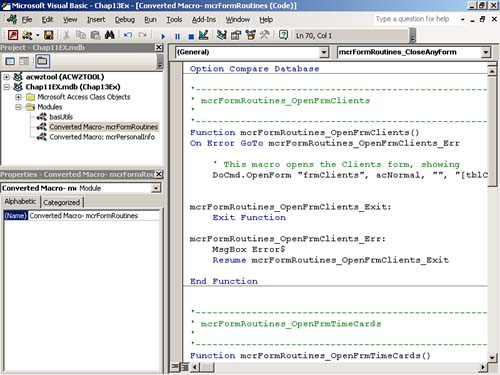500x375 pixels.
Task: Open the procedure dropdown showing CloseAnyForm
Action: point(486,52)
